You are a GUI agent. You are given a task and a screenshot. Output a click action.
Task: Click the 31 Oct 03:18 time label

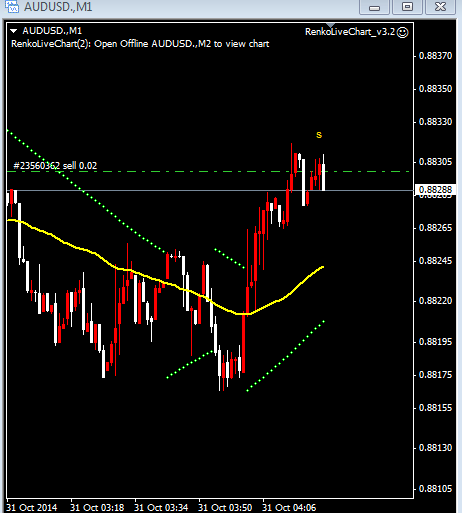click(97, 508)
